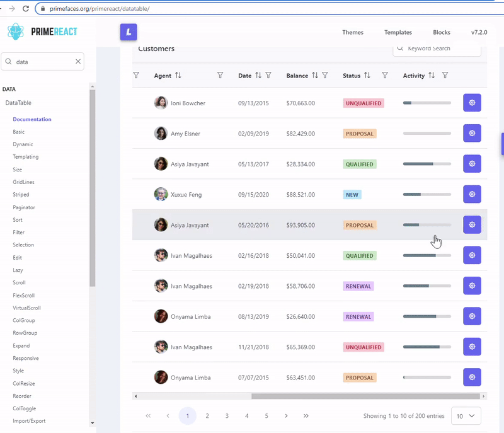Open the rows-per-page dropdown showing 10
Viewport: 504px width, 433px height.
tap(466, 416)
